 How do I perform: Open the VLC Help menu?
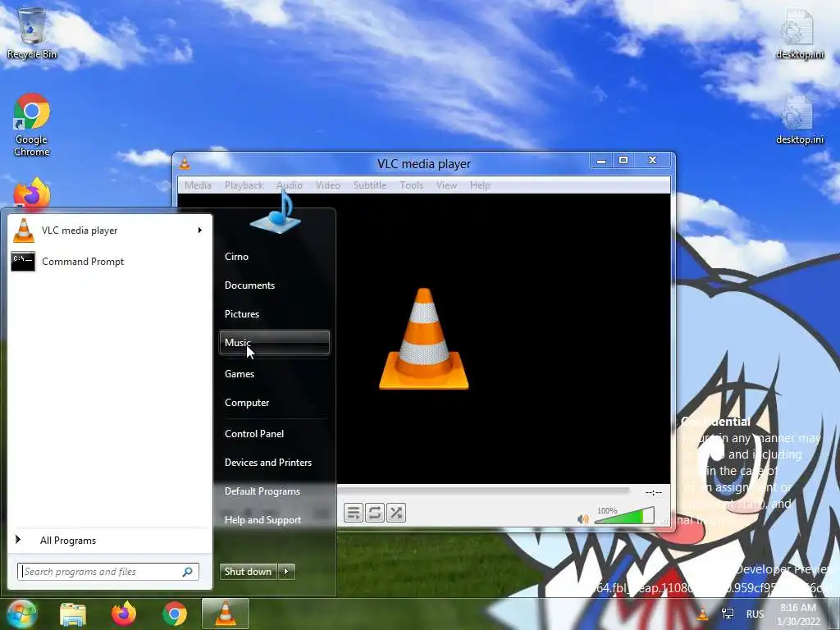coord(480,185)
